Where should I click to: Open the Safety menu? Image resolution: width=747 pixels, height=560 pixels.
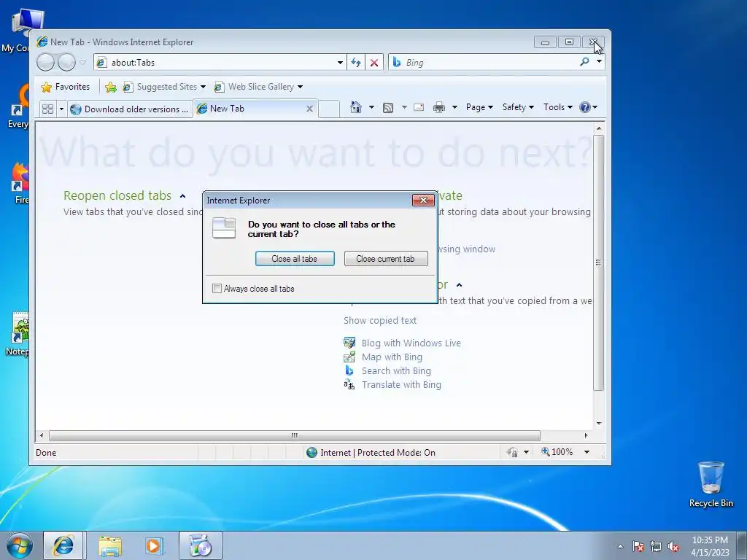(518, 107)
